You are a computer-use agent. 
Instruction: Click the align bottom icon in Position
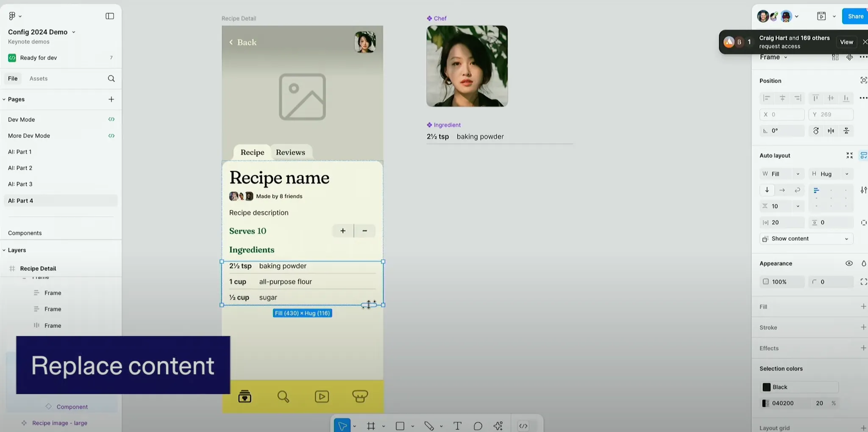846,98
